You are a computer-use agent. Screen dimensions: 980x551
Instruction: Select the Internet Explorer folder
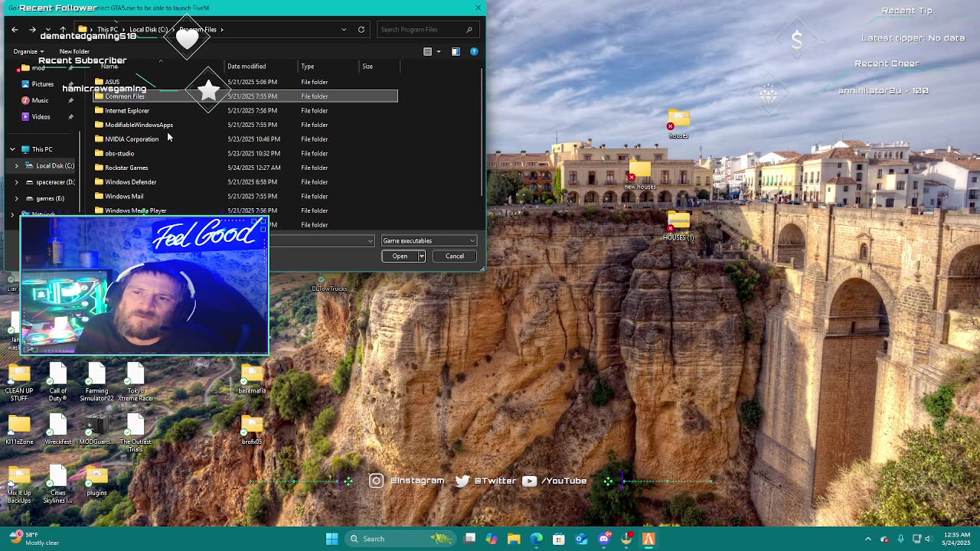tap(127, 110)
